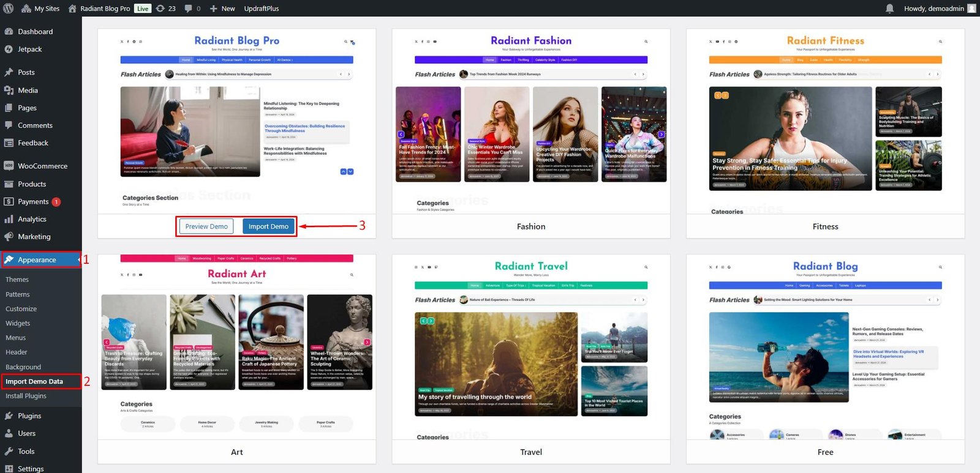Click the Free demo title
Image resolution: width=980 pixels, height=473 pixels.
tap(825, 452)
